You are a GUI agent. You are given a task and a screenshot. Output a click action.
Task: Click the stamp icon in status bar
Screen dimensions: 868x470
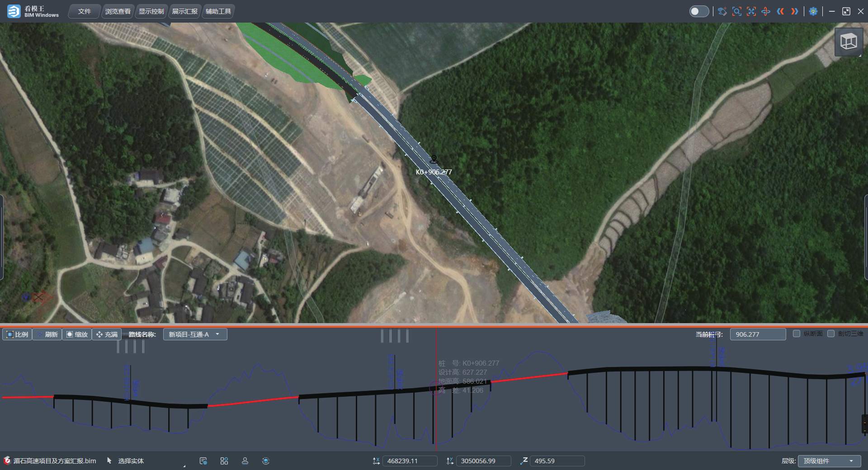[x=245, y=461]
